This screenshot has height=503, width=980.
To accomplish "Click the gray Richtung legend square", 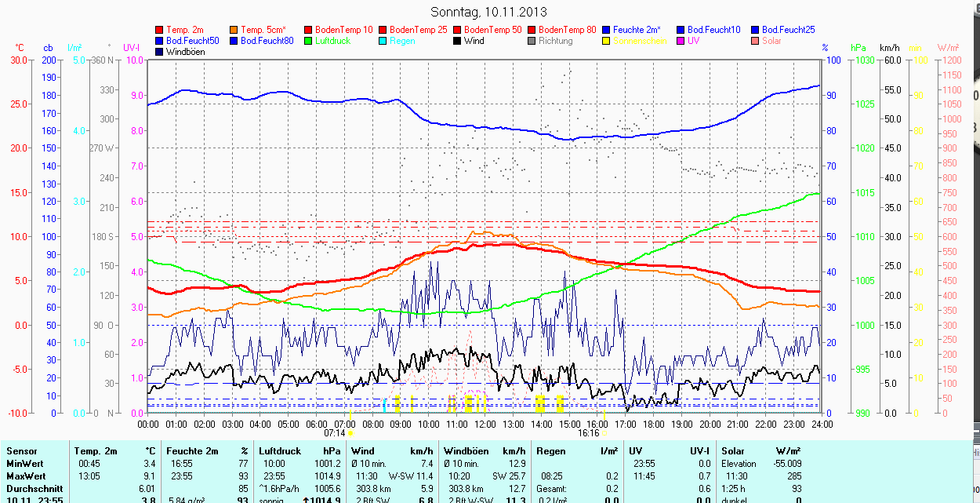I will (x=532, y=41).
